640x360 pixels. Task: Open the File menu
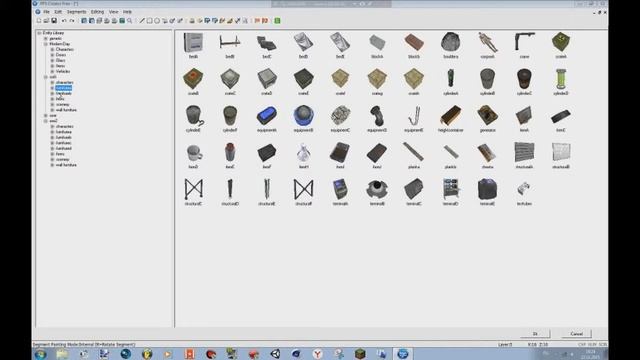point(47,12)
